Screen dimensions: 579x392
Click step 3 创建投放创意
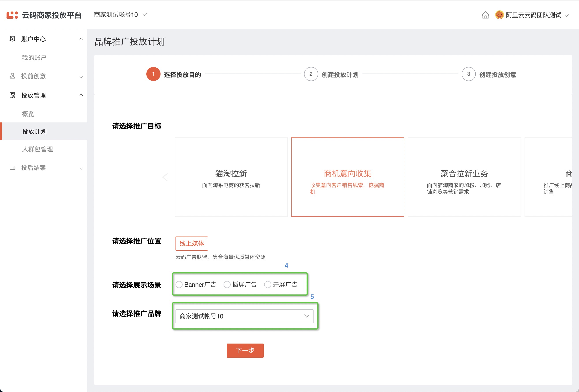tap(489, 74)
